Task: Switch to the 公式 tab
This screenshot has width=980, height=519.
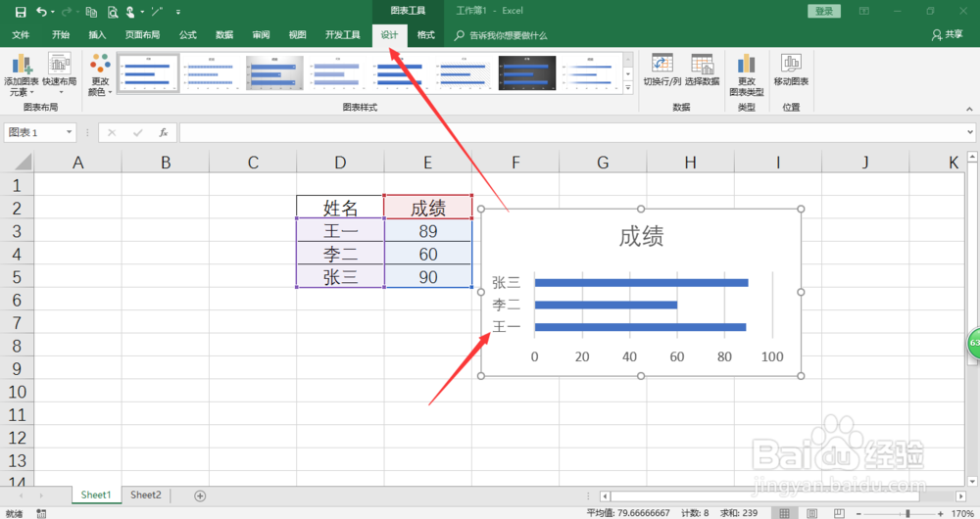Action: [188, 35]
